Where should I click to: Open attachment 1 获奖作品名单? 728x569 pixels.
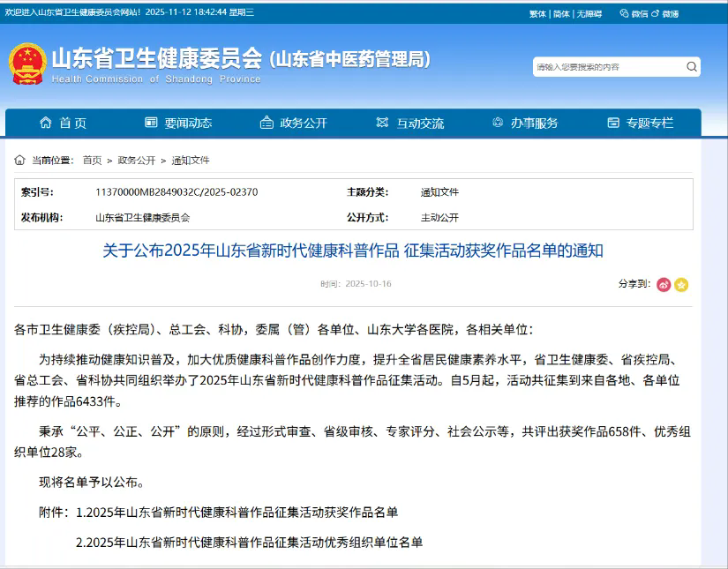[x=236, y=513]
